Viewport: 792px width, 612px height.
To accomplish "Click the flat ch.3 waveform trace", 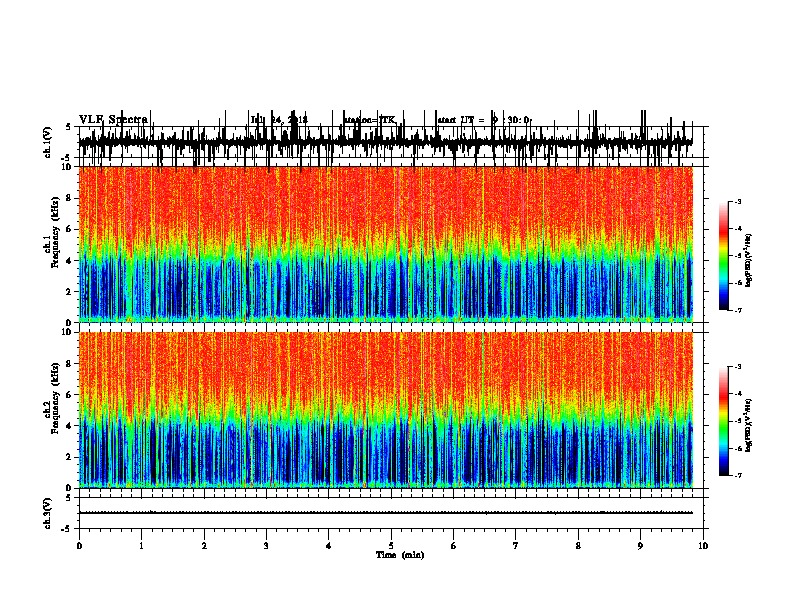I will [x=386, y=513].
